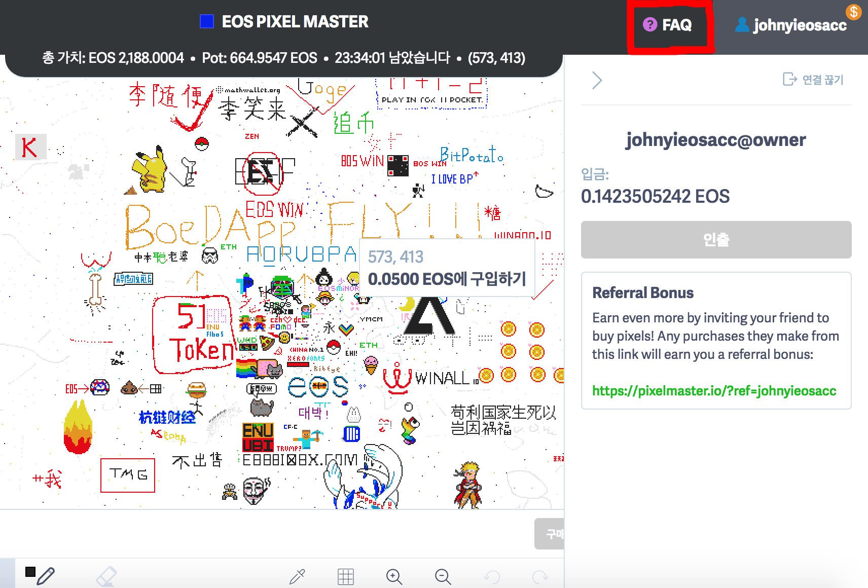Collapse the account side panel chevron
The image size is (868, 588).
(597, 80)
